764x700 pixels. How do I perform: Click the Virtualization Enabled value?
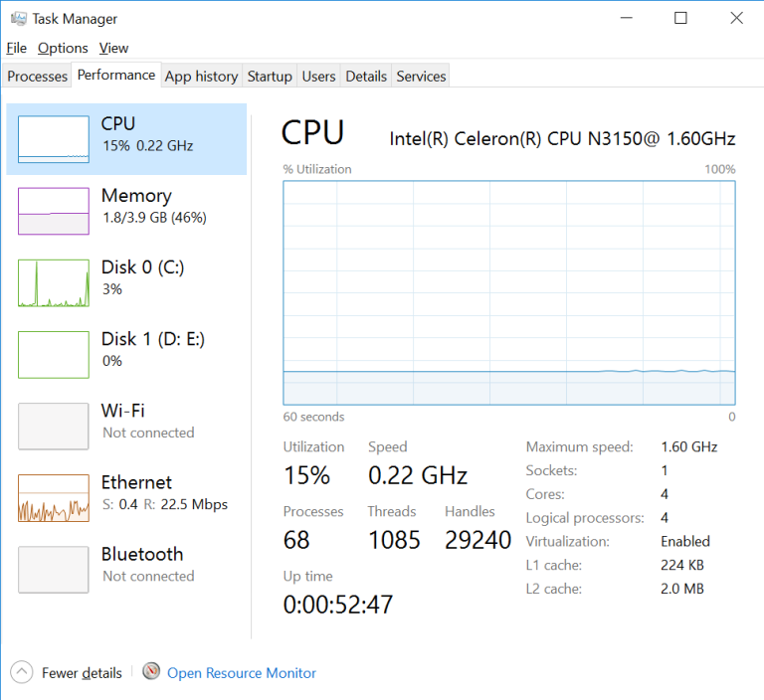click(685, 541)
